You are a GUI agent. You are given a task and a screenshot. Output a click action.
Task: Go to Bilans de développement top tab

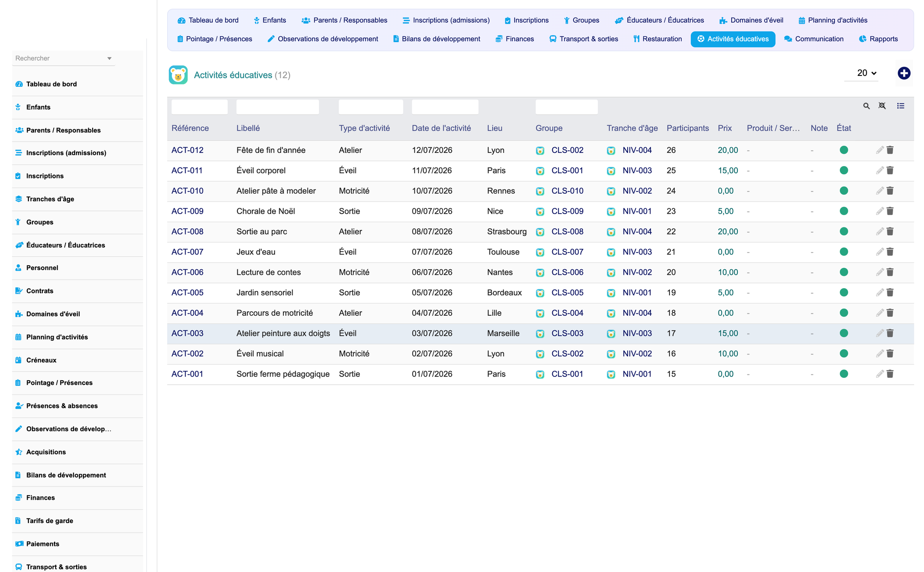(x=436, y=39)
